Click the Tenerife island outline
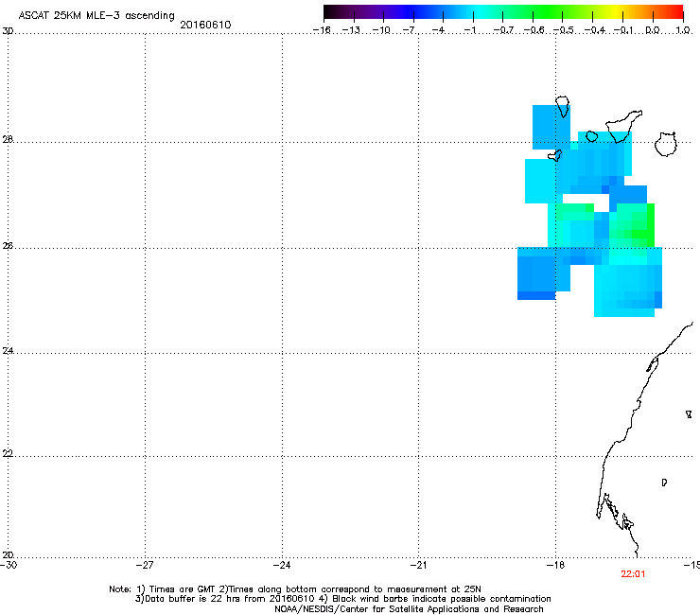 pos(623,126)
